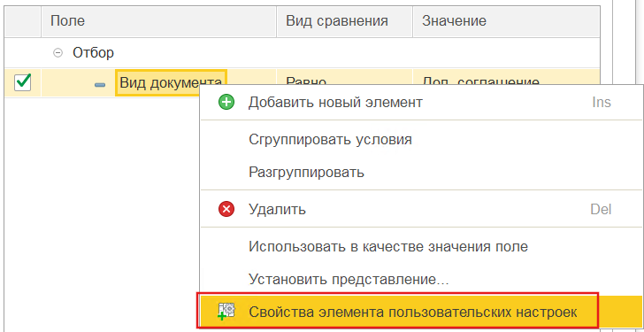Uncheck the Вид документа filter checkbox
Viewport: 644px width, 332px height.
click(23, 82)
